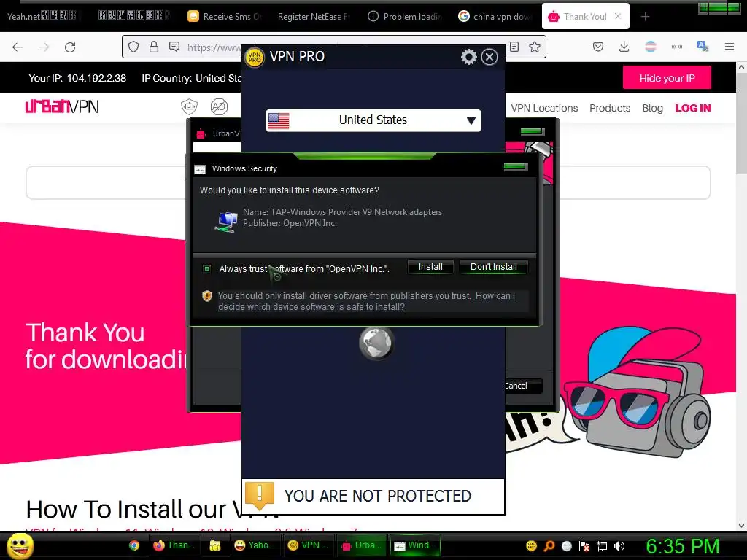747x560 pixels.
Task: Click the globe connect button in VPN PRO
Action: [x=376, y=343]
